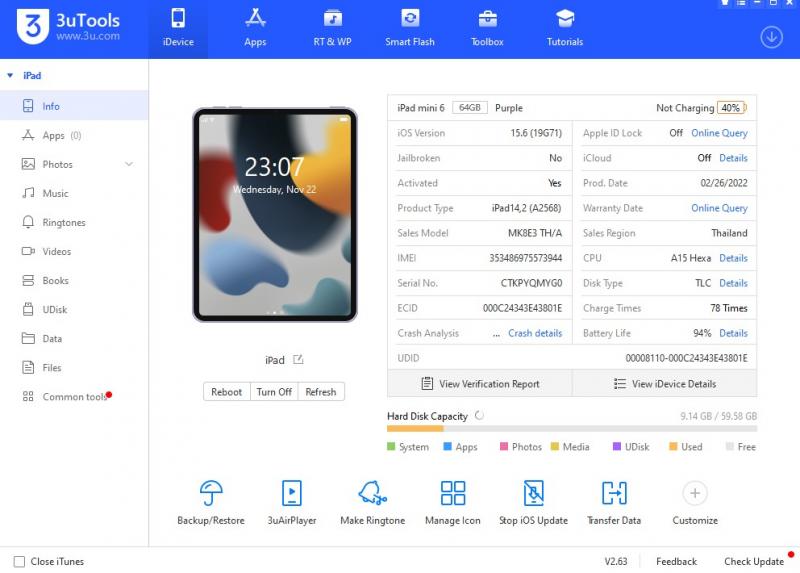
Task: Expand the Photos chevron
Action: point(129,164)
